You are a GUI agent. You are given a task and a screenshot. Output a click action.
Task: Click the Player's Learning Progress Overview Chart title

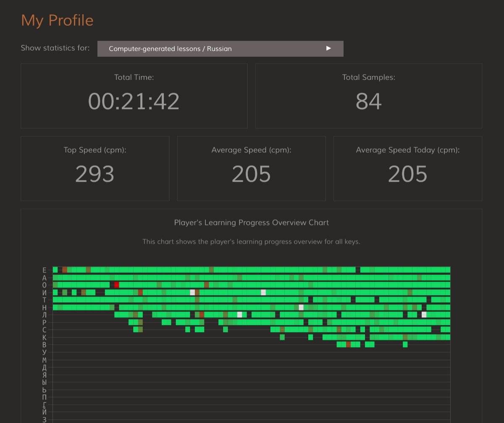[x=251, y=222]
